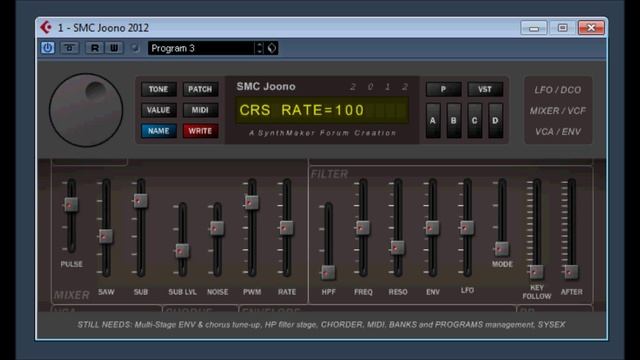Switch to the LFO / DCO page
This screenshot has width=640, height=360.
558,90
